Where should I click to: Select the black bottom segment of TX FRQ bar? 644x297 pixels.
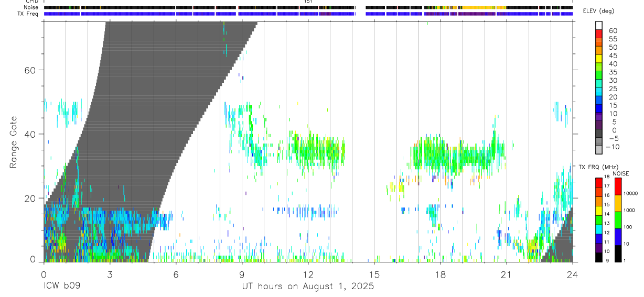coord(599,258)
